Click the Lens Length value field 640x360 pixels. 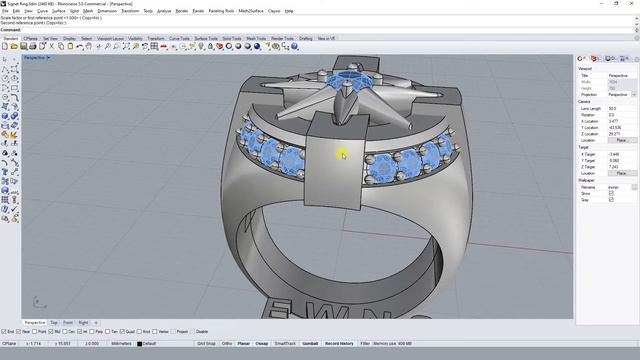tap(622, 109)
